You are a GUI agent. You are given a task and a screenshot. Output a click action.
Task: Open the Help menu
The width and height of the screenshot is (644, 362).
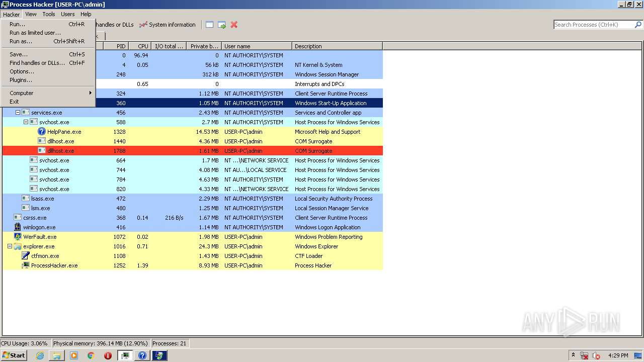tap(86, 14)
